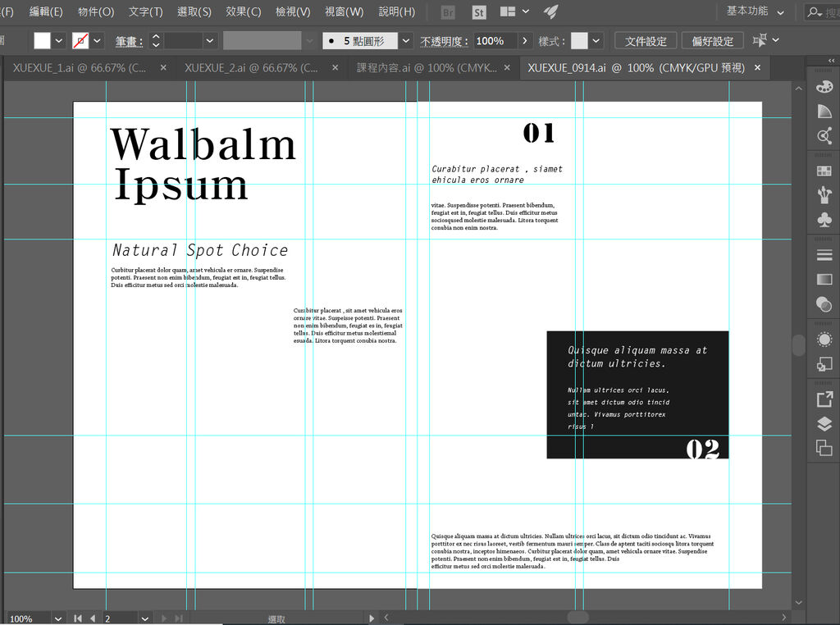This screenshot has width=840, height=625.
Task: Open the 效果(C) menu
Action: 243,11
